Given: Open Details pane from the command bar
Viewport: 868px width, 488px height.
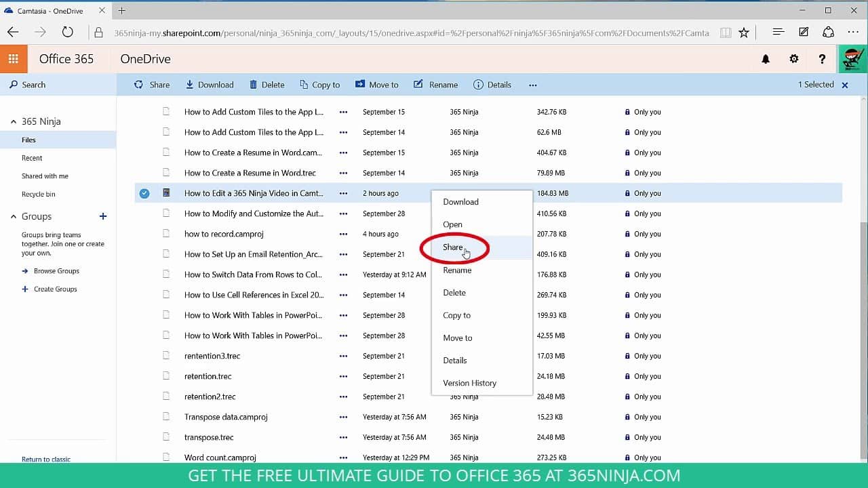Looking at the screenshot, I should 492,85.
